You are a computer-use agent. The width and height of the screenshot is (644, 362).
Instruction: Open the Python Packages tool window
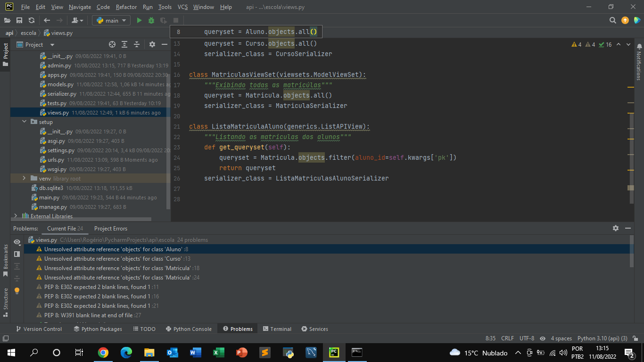click(x=98, y=329)
